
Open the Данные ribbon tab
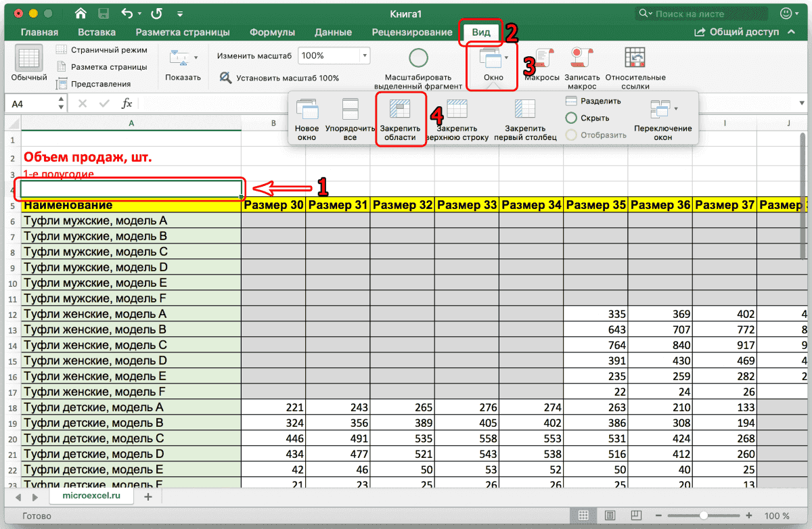(333, 32)
